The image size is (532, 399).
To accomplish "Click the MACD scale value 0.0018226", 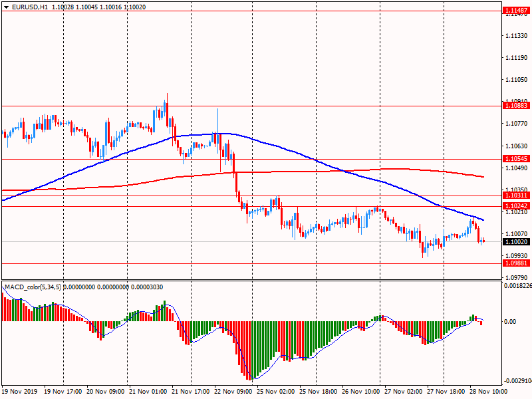I will (517, 285).
